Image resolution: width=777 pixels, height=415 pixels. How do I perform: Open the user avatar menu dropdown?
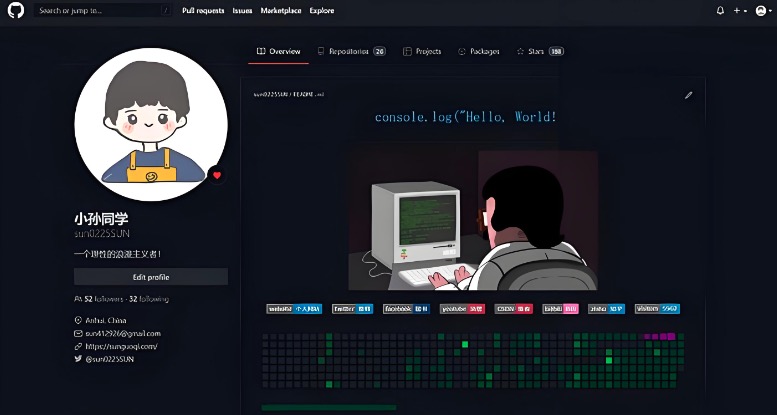tap(763, 10)
